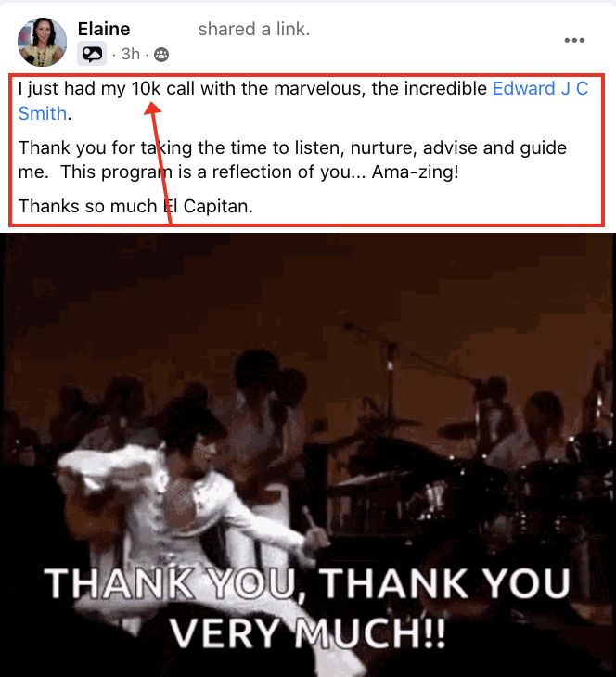Screen dimensions: 616x677
Task: Open the Thank You GIF preview
Action: point(308,455)
